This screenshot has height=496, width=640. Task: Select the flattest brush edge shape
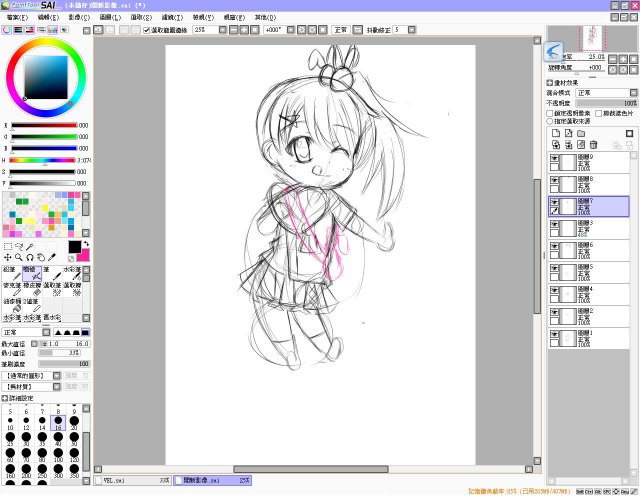85,332
